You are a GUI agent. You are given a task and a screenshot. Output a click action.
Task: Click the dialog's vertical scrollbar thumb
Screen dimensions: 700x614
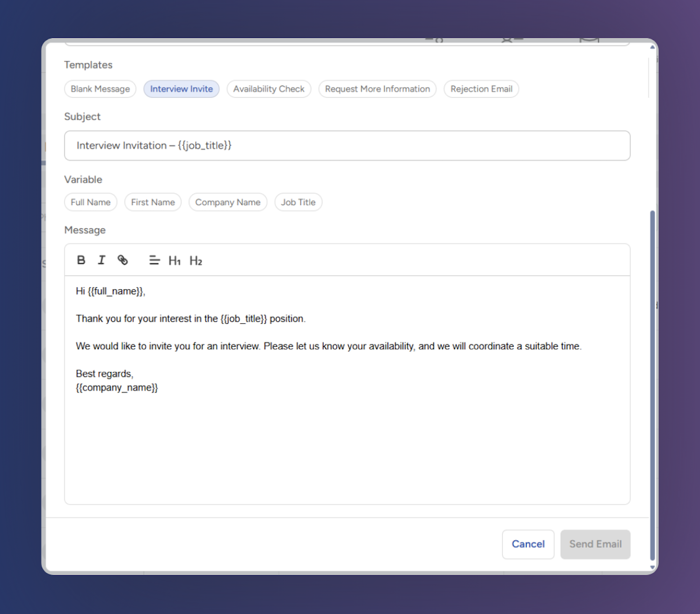(x=652, y=385)
